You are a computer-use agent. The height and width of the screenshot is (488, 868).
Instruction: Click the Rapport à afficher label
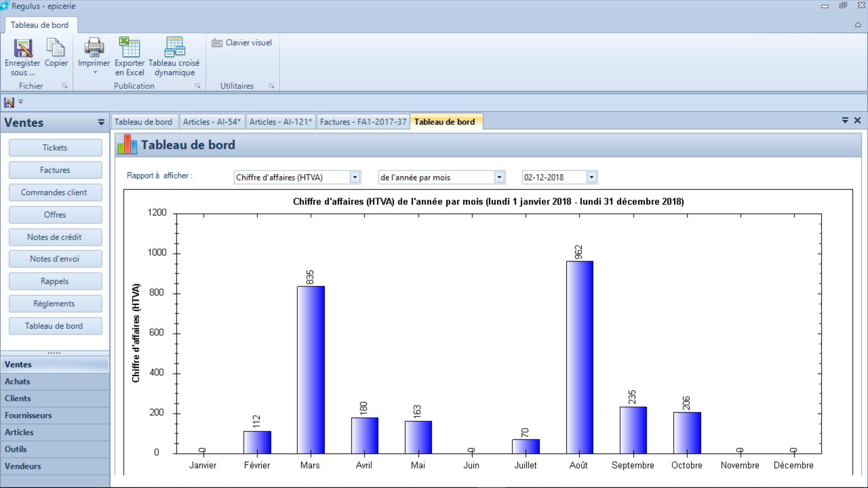160,176
